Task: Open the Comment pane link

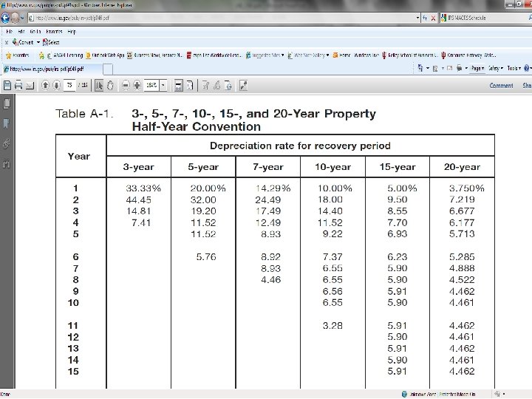Action: click(x=501, y=86)
